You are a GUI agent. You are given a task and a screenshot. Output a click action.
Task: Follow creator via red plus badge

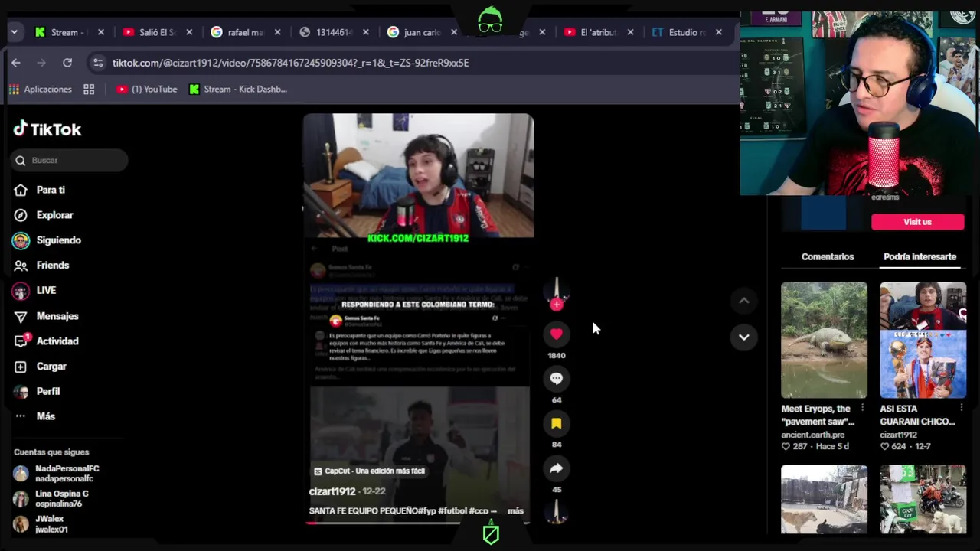(557, 305)
